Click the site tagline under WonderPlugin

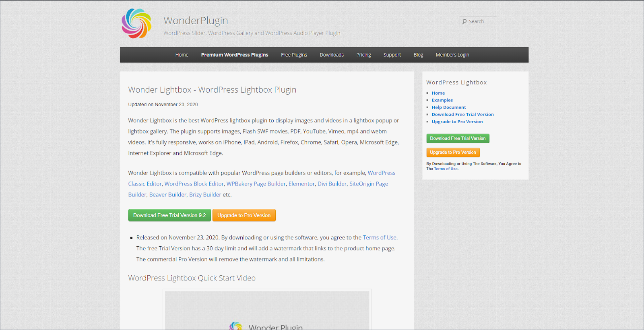252,33
